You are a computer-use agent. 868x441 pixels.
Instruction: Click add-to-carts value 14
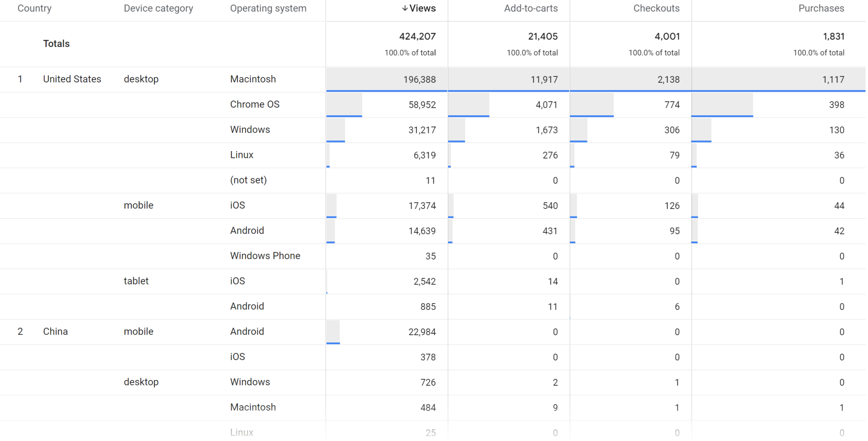click(552, 282)
